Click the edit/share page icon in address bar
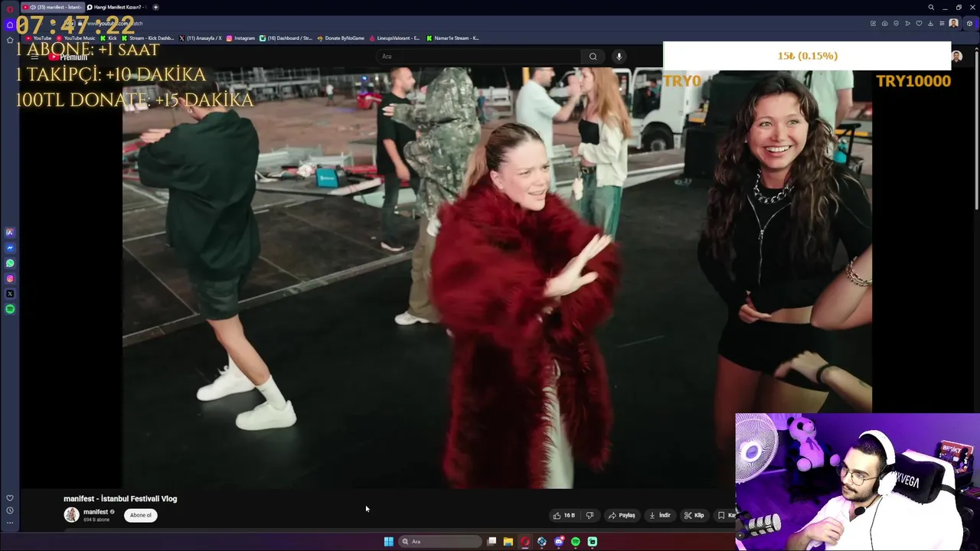This screenshot has width=980, height=551. pos(873,24)
